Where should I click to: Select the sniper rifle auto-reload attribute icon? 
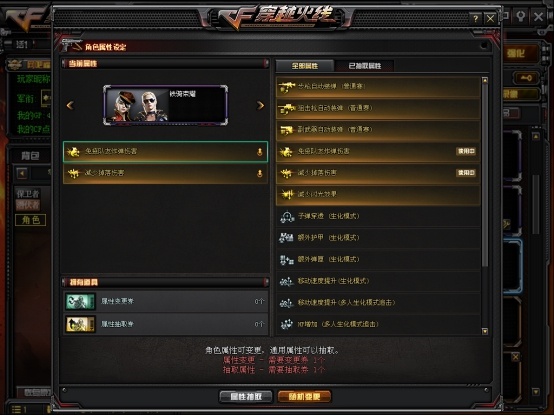coord(287,108)
